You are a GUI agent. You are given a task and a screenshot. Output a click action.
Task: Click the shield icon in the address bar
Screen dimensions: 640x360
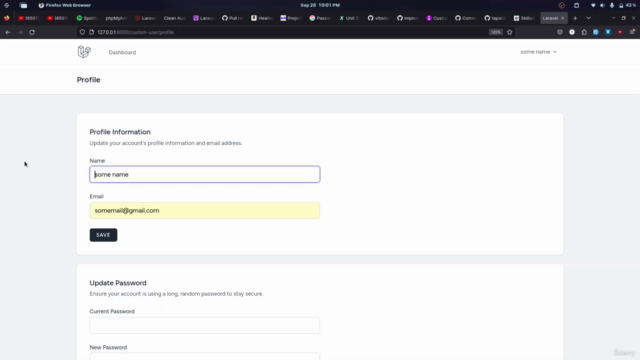click(x=82, y=32)
